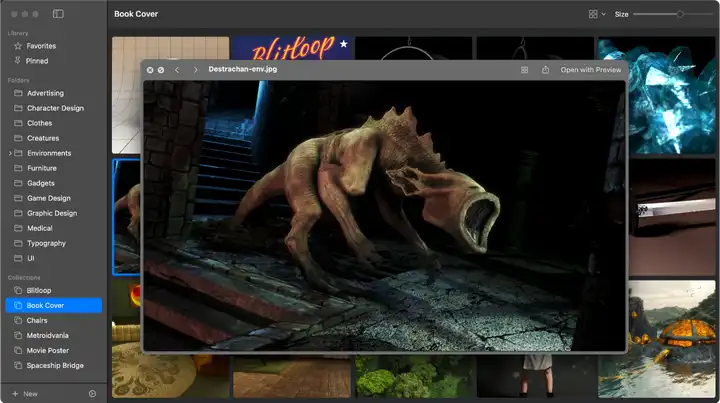The height and width of the screenshot is (403, 720).
Task: Go to next image in preview
Action: click(x=196, y=70)
